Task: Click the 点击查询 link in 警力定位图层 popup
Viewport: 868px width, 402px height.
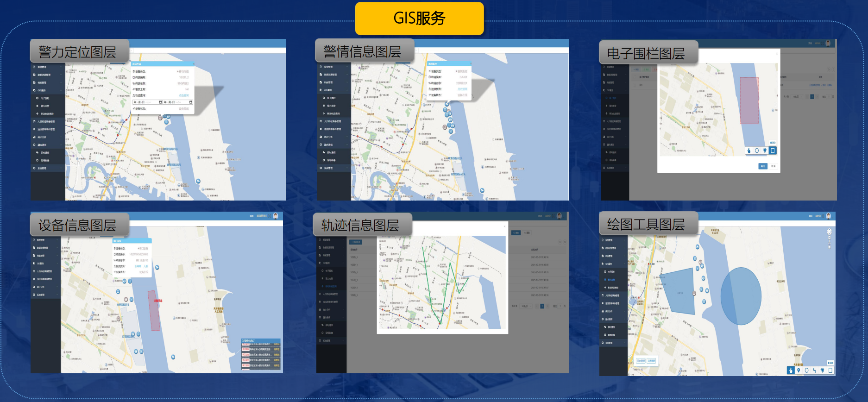Action: 184,95
